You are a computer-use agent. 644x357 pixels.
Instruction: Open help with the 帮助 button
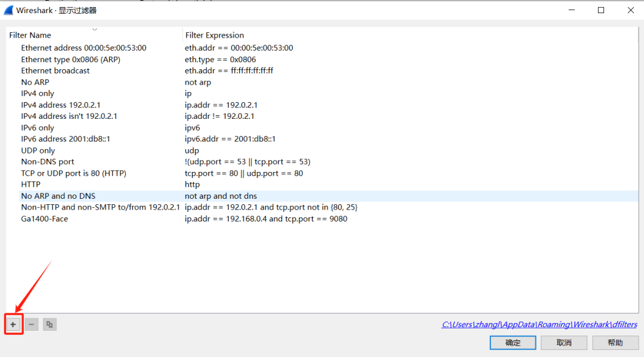point(615,343)
